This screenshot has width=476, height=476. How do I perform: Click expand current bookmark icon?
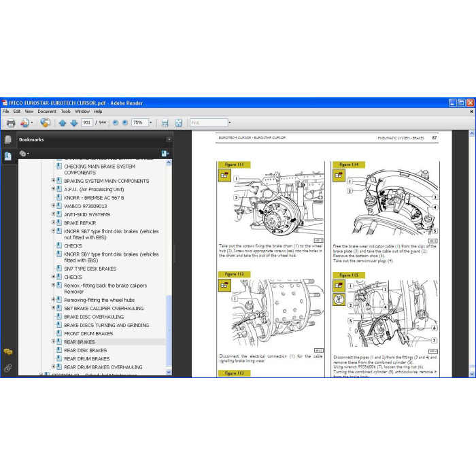point(165,154)
